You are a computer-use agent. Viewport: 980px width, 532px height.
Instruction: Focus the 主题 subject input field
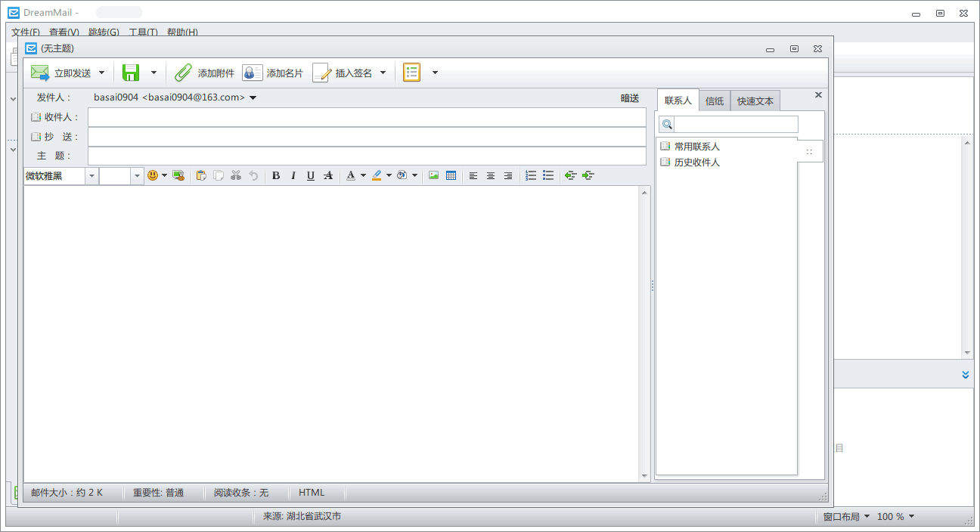point(367,156)
